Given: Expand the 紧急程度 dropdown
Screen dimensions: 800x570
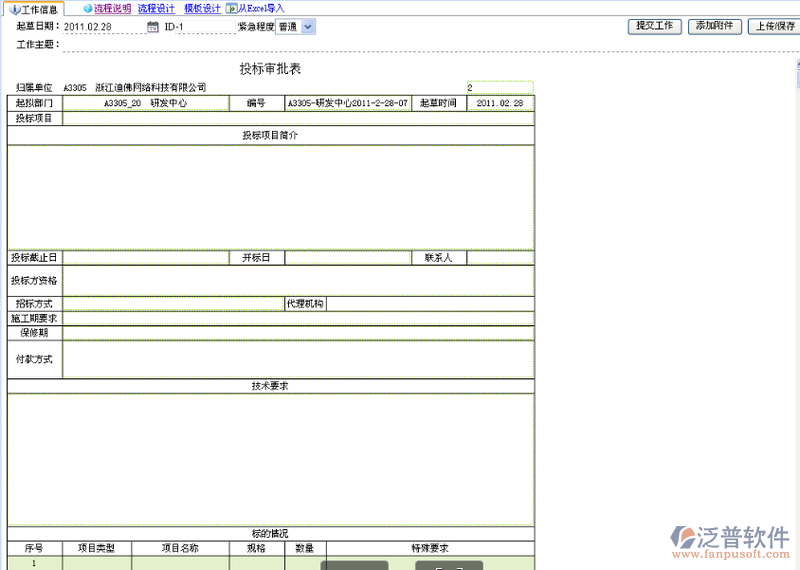Looking at the screenshot, I should (307, 27).
